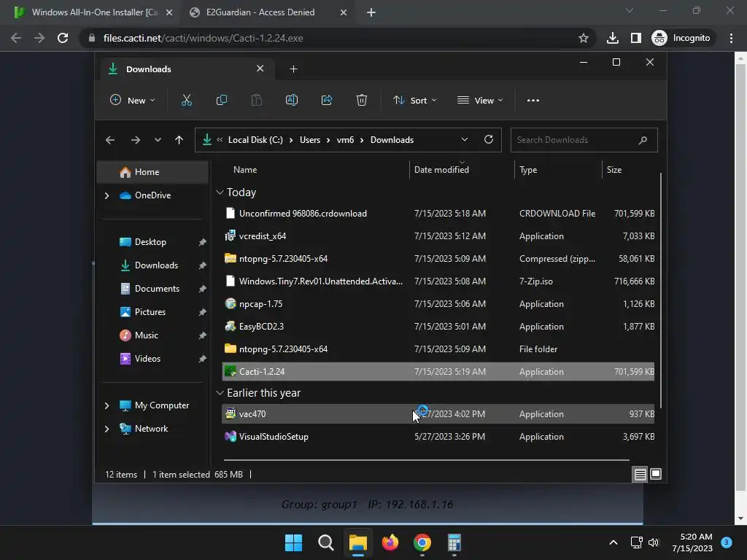747x560 pixels.
Task: Go back in Explorer navigation
Action: tap(110, 140)
